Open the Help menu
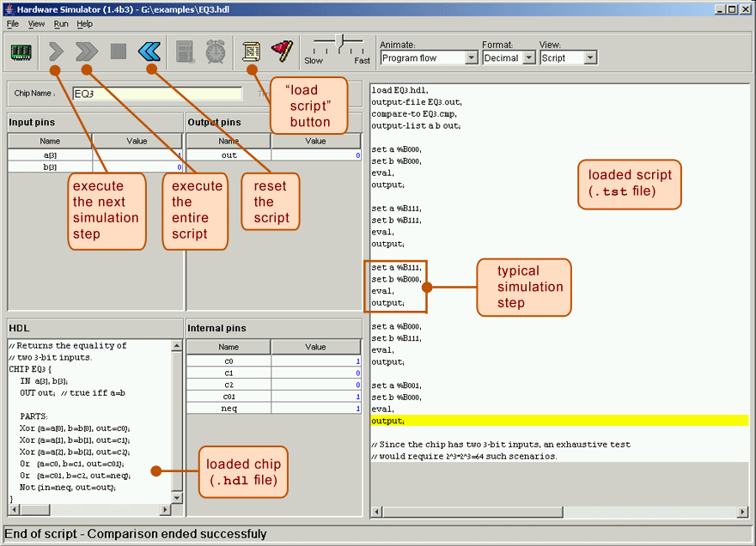 pos(85,24)
